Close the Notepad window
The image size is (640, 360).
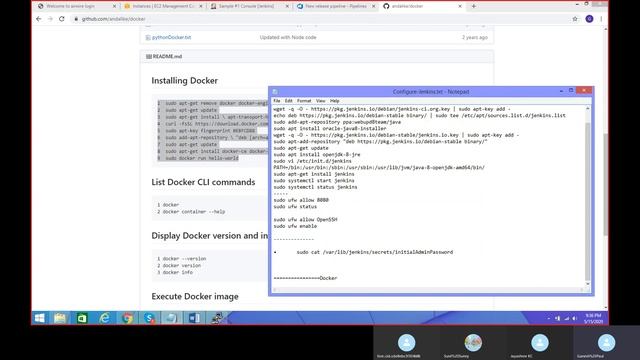584,91
